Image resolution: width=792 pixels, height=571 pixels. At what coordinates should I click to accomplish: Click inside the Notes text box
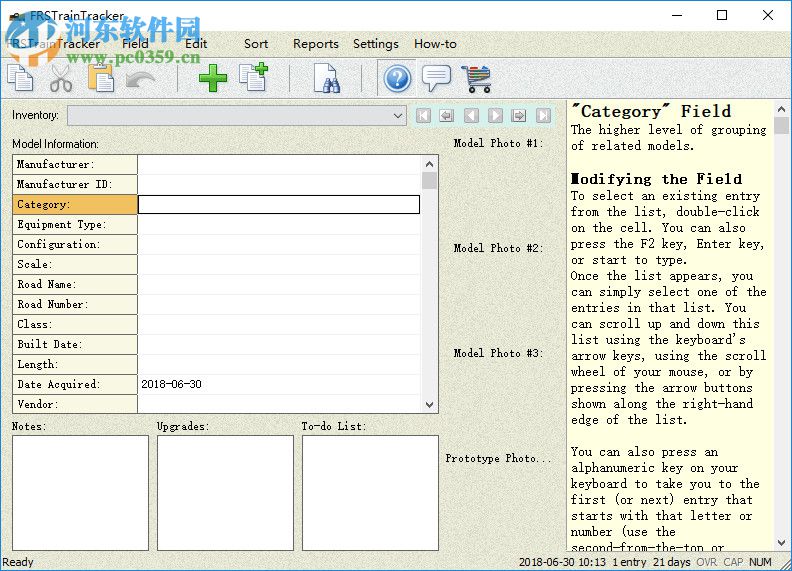click(80, 493)
